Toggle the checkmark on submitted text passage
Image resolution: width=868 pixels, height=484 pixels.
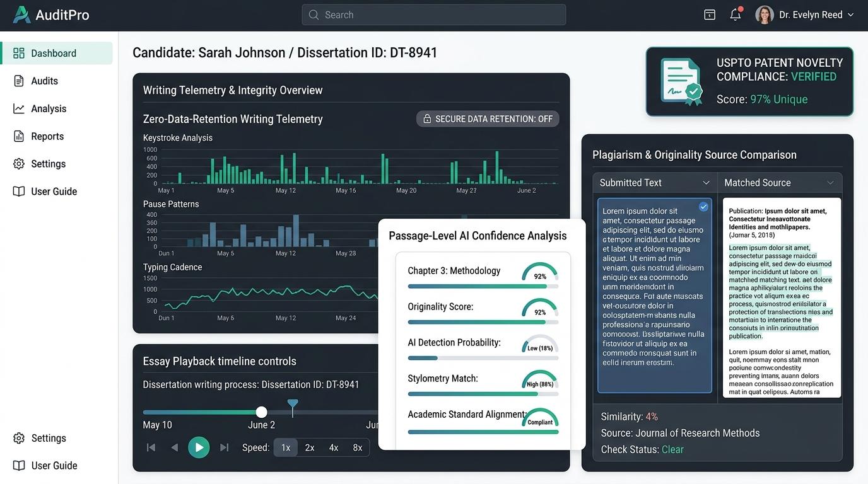pos(703,207)
